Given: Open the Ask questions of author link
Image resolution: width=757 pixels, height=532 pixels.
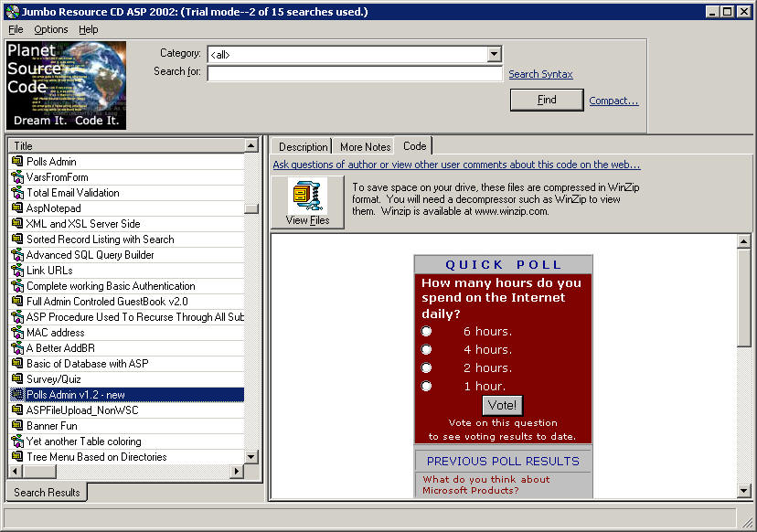Looking at the screenshot, I should (456, 165).
